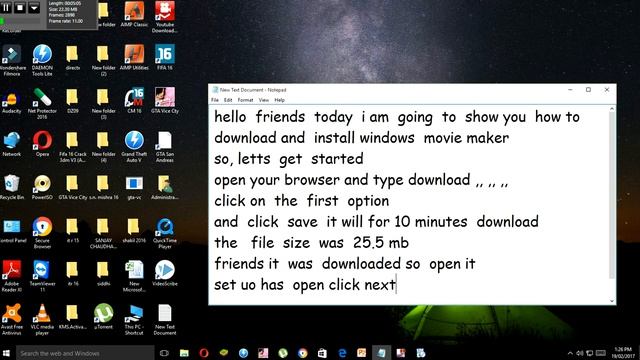The image size is (640, 360).
Task: Stop the screen recording
Action: [20, 7]
